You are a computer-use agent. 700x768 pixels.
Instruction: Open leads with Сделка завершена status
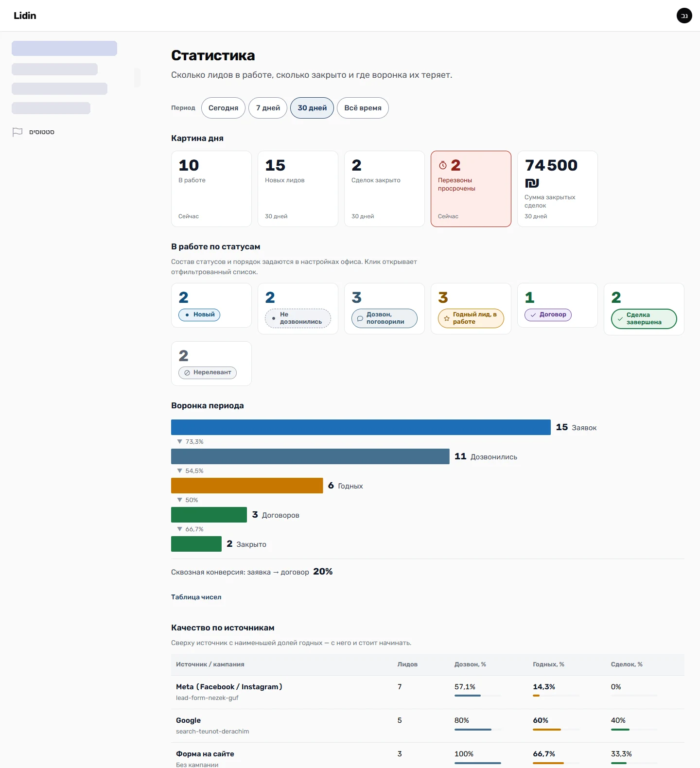coord(644,309)
